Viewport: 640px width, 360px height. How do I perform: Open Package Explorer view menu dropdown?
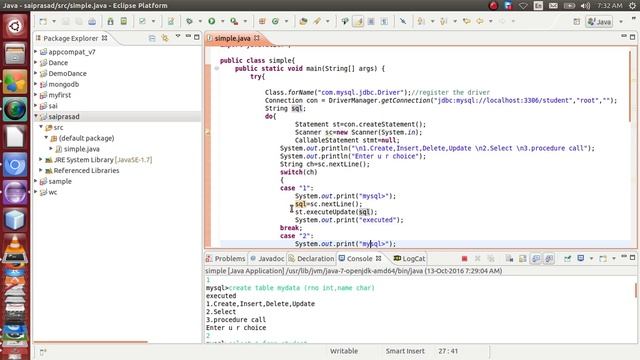point(178,37)
